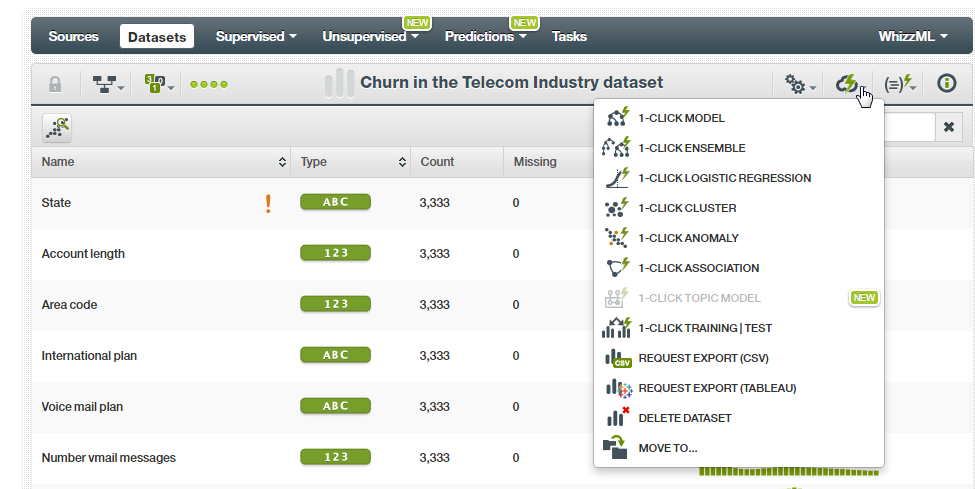Screen dimensions: 975x489
Task: Open the scatterplot dynamic chart icon
Action: coord(57,127)
